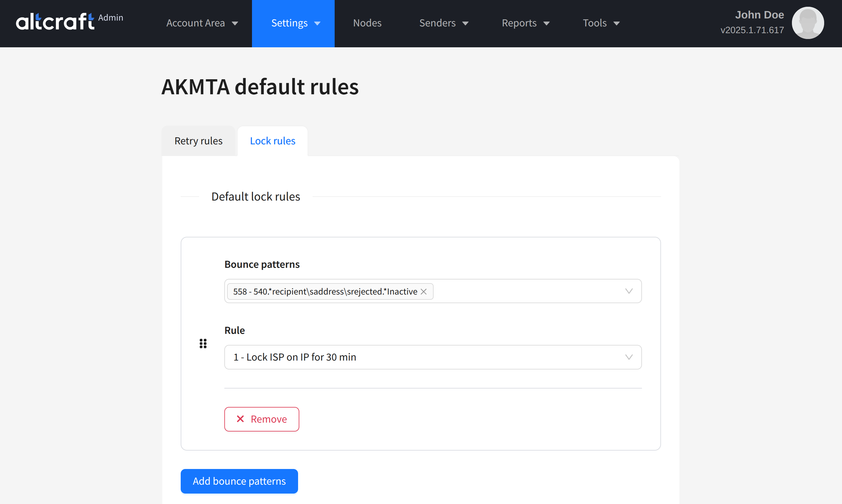Click the John Doe profile avatar
The image size is (842, 504).
(807, 23)
